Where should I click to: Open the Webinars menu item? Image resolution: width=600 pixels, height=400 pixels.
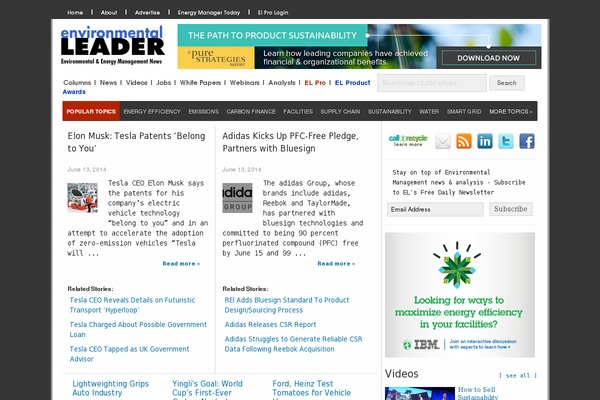[245, 83]
